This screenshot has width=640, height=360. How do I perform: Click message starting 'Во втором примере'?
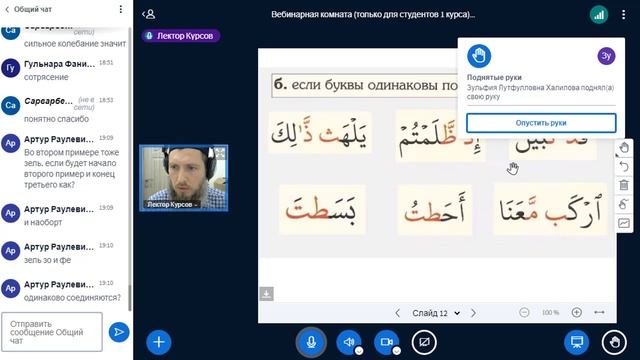coord(71,169)
